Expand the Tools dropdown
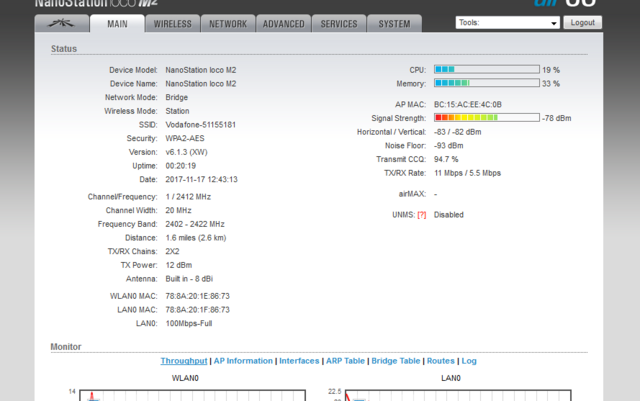640x401 pixels. pos(507,23)
